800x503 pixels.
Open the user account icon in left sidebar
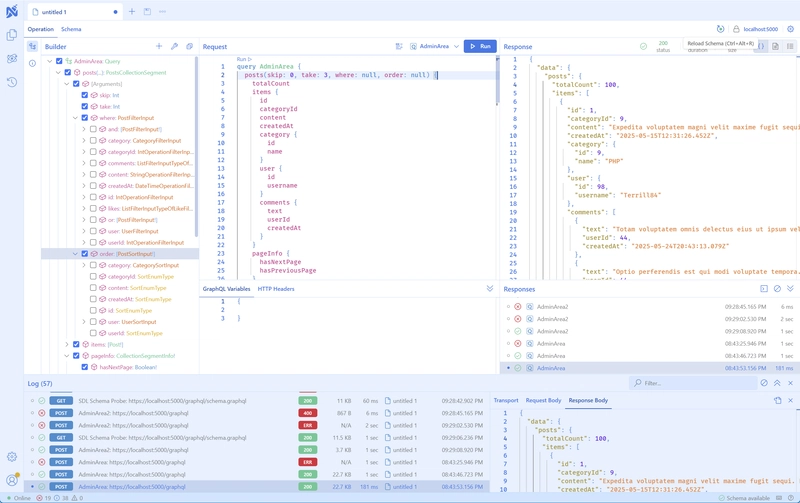pos(12,480)
